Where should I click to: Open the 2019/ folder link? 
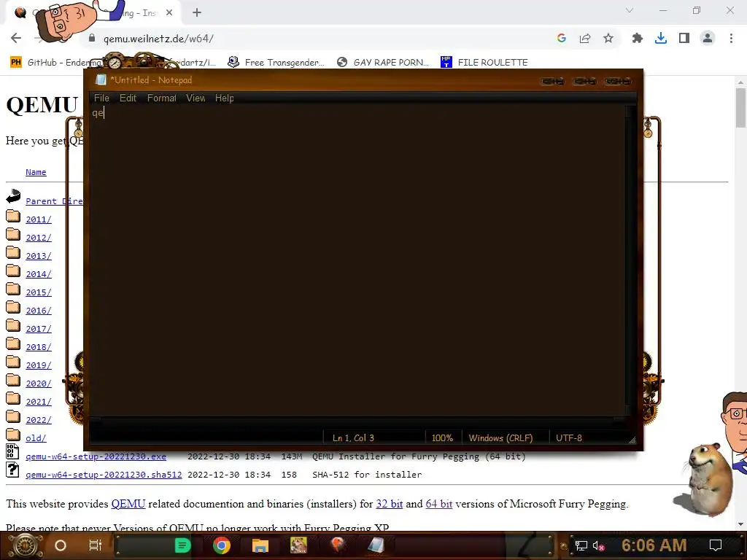point(39,365)
